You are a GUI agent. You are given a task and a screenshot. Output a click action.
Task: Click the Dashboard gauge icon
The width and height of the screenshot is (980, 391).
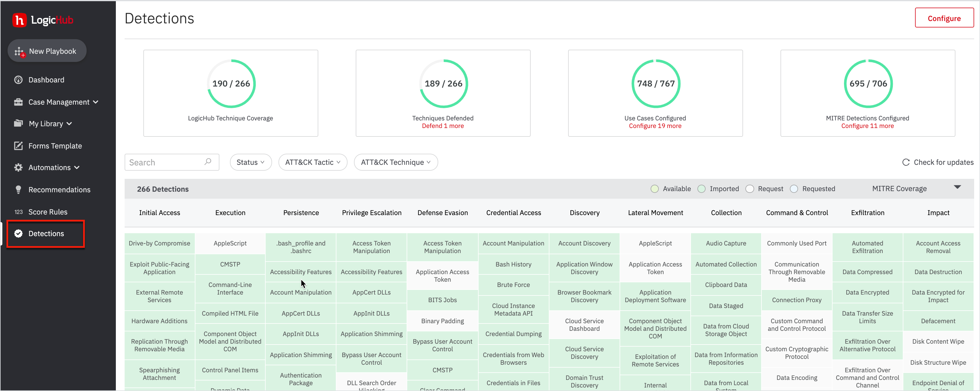coord(18,80)
